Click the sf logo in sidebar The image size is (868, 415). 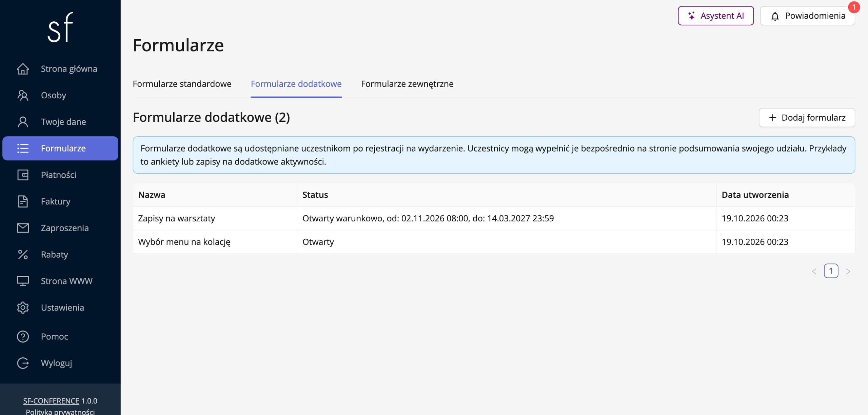[x=60, y=27]
